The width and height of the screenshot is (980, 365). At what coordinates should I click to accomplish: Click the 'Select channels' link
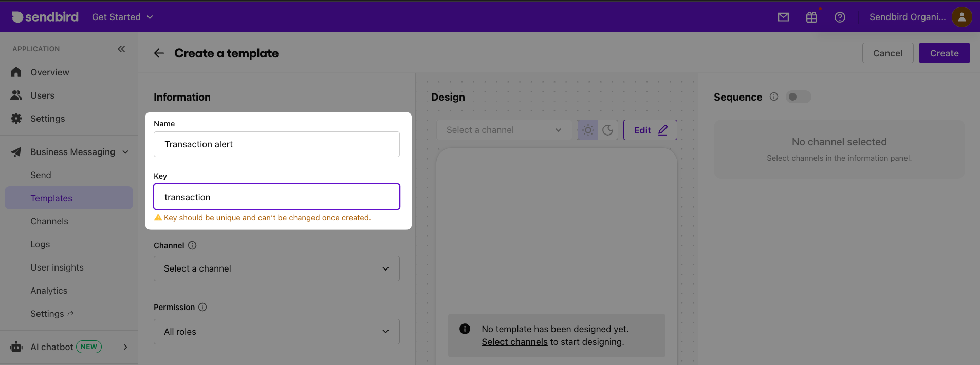click(x=514, y=342)
